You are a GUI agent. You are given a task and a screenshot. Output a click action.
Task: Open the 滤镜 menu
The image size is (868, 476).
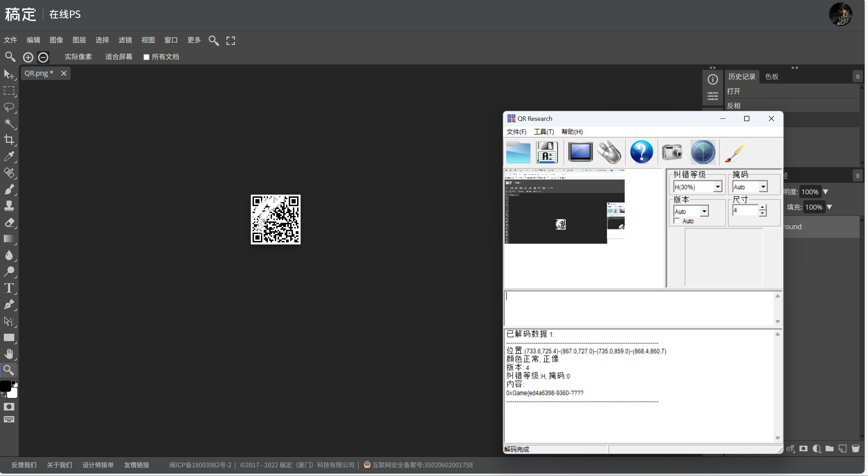[x=125, y=40]
